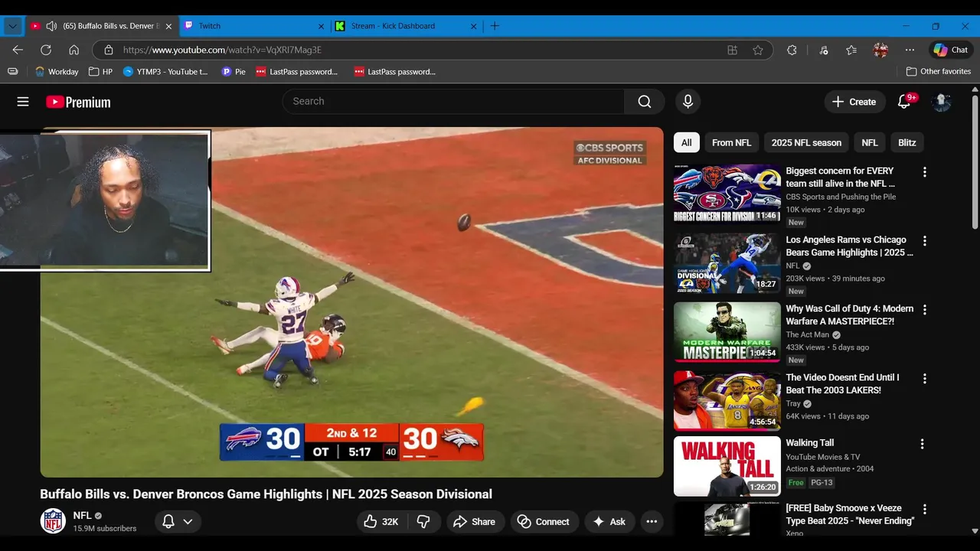Select the NFL filter chip
This screenshot has height=551, width=980.
click(870, 142)
